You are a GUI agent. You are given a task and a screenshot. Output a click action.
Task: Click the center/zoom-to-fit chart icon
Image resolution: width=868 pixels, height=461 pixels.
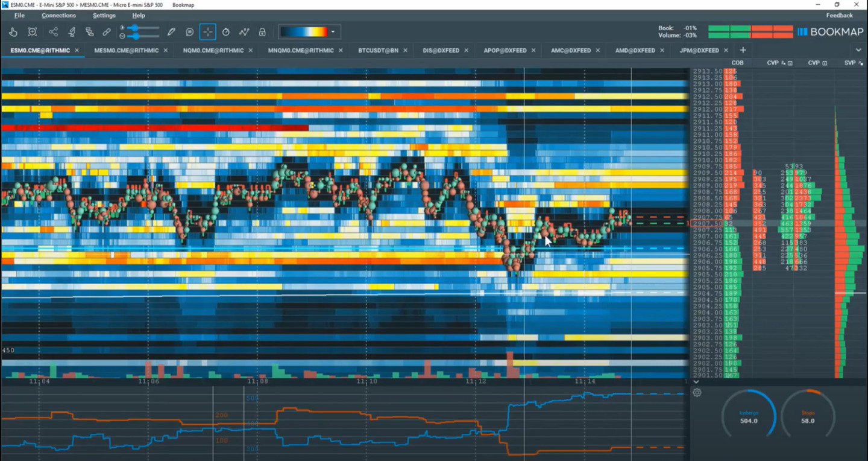tap(33, 32)
